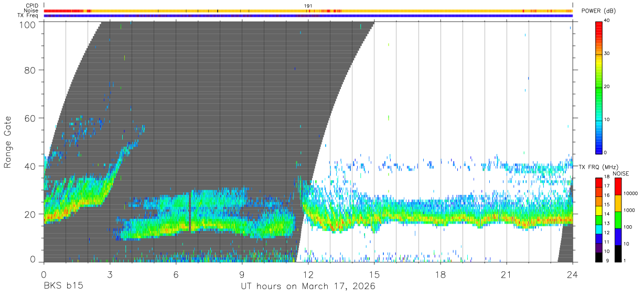The width and height of the screenshot is (644, 297).
Task: Click the '1' label on the NOISE scale
Action: click(625, 260)
